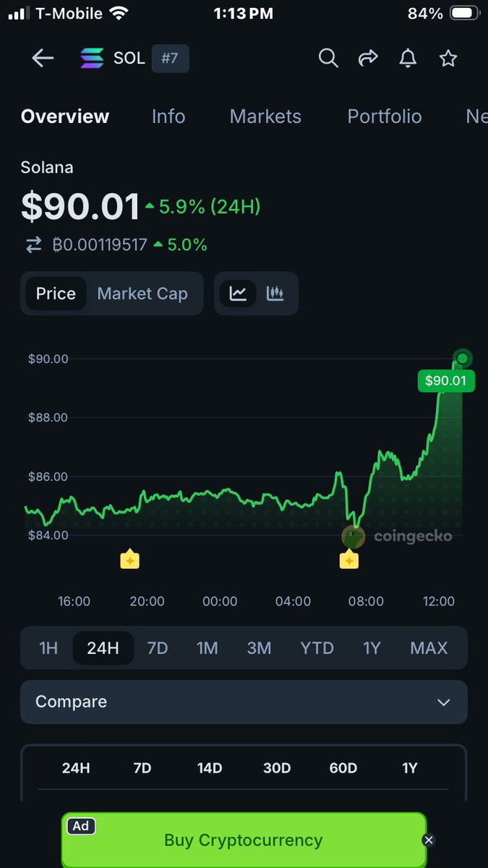Add Solana to favorites star
Screen dimensions: 488x868
[x=448, y=59]
